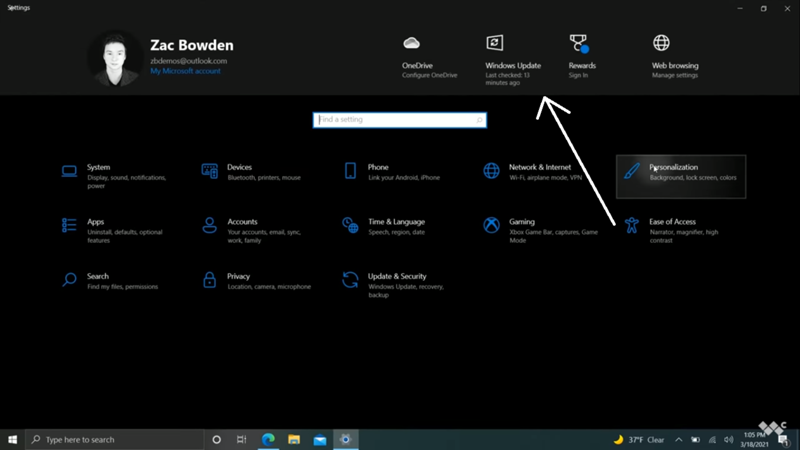Open the Accounts person icon
This screenshot has width=800, height=450.
point(210,225)
